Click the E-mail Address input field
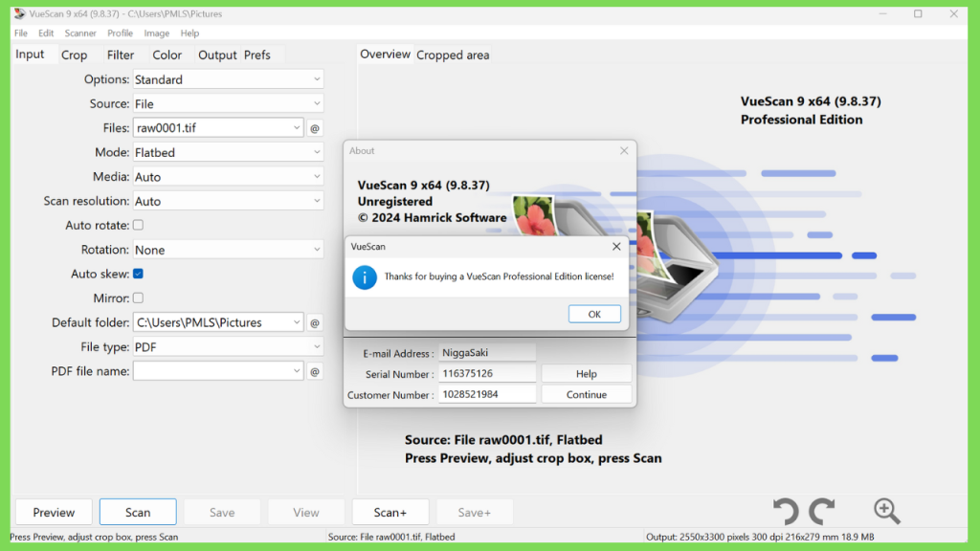 pyautogui.click(x=487, y=352)
